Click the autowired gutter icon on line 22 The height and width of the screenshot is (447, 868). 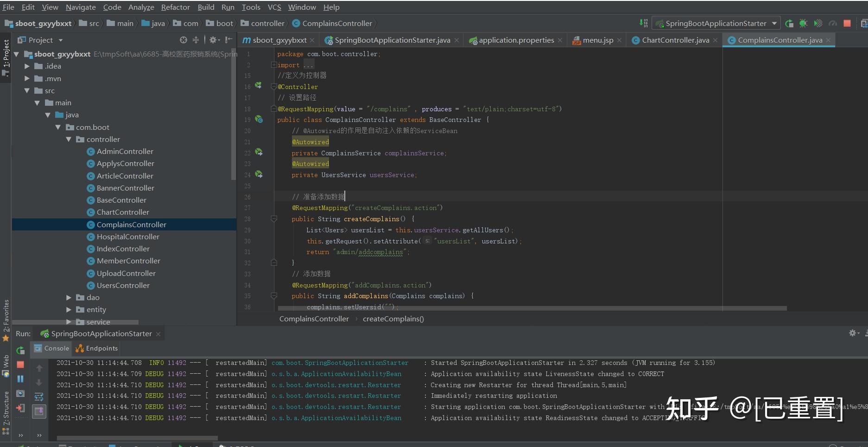tap(259, 152)
